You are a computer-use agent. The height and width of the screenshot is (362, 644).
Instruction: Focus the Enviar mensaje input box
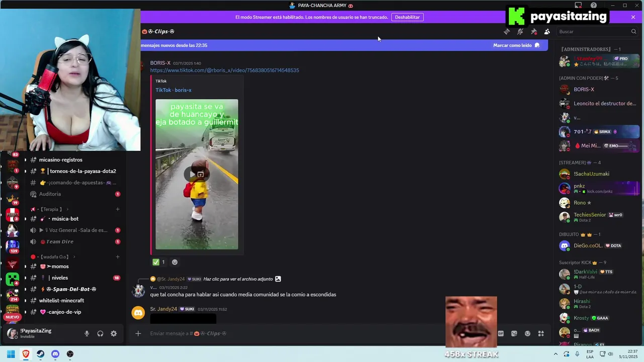pos(317,333)
